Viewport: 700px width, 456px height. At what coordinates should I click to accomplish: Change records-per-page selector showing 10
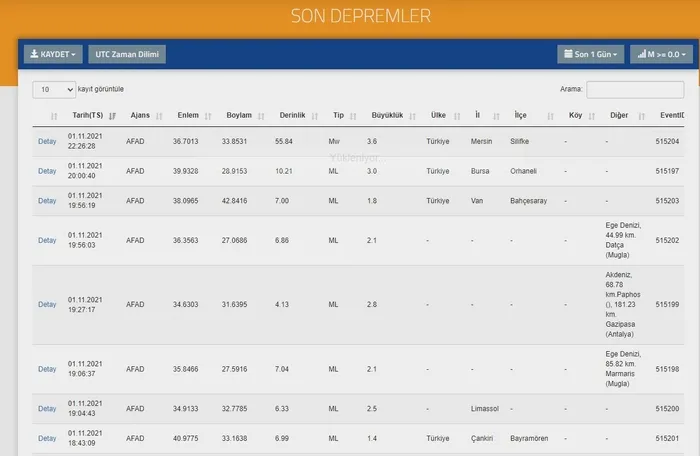54,89
